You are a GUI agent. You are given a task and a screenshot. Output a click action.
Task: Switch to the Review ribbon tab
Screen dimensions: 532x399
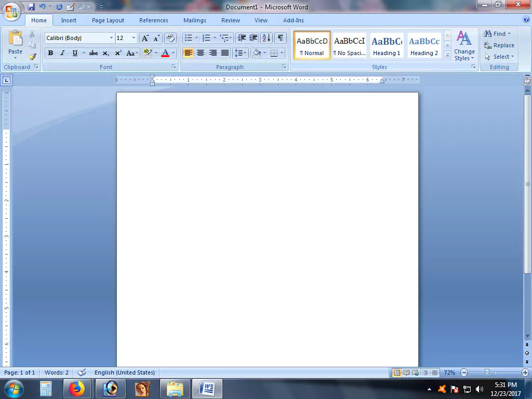tap(230, 20)
